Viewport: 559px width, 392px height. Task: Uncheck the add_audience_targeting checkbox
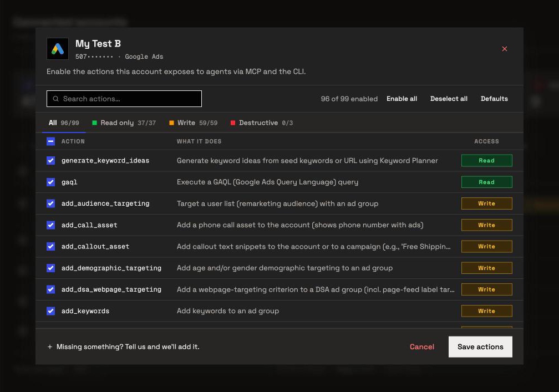coord(50,203)
